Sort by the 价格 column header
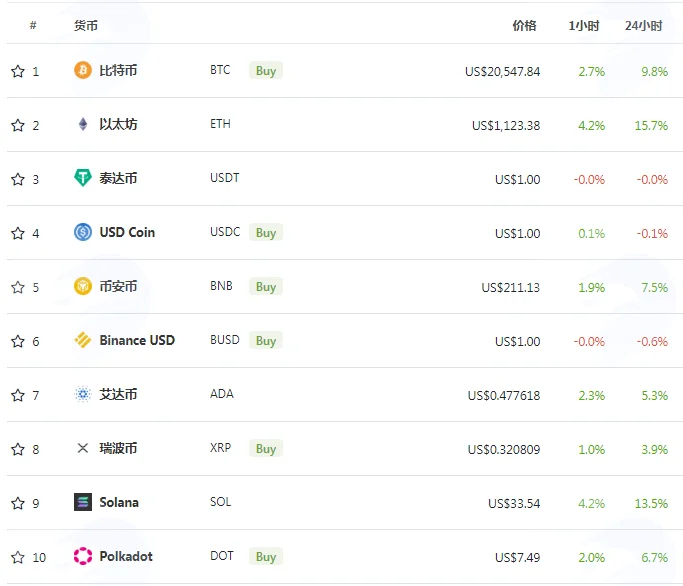683x586 pixels. coord(524,26)
